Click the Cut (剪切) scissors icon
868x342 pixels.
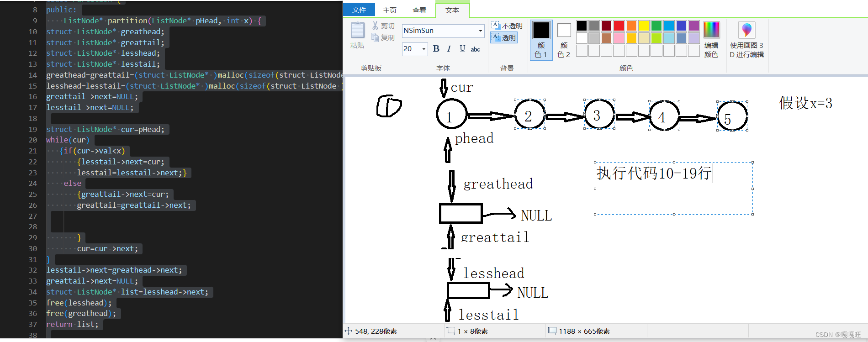click(376, 26)
